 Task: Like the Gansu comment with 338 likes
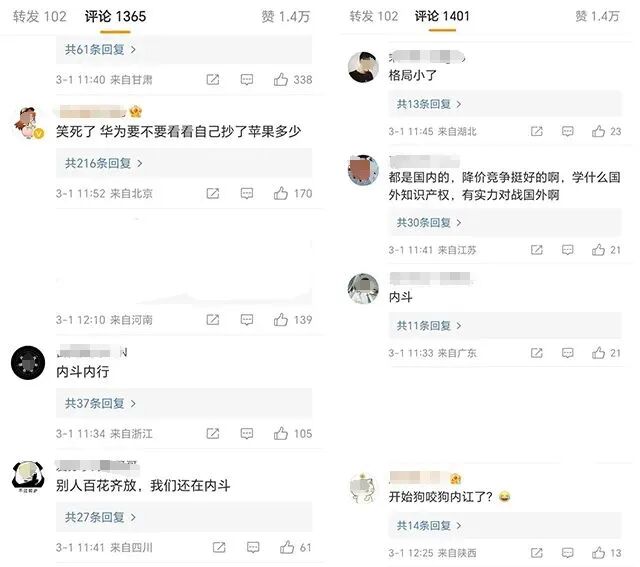[281, 79]
